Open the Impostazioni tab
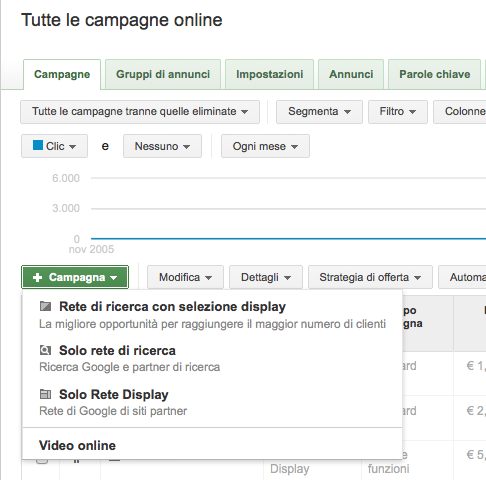 (270, 74)
